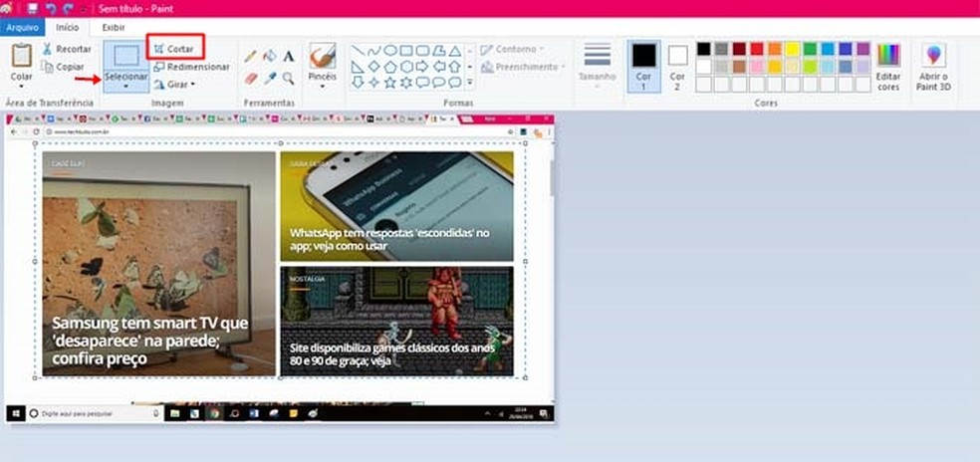This screenshot has height=462, width=980.
Task: Save using the title bar floppy icon
Action: [x=33, y=9]
